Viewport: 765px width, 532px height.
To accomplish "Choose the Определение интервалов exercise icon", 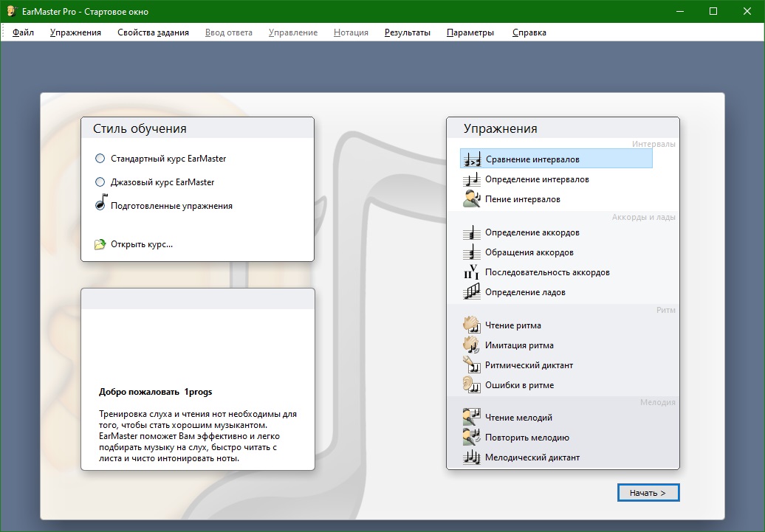I will click(472, 179).
